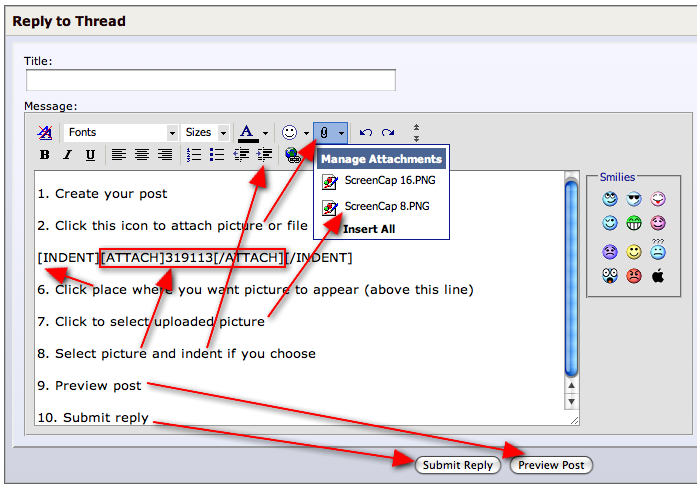Insert the blue wink smiley
697x489 pixels.
point(610,223)
